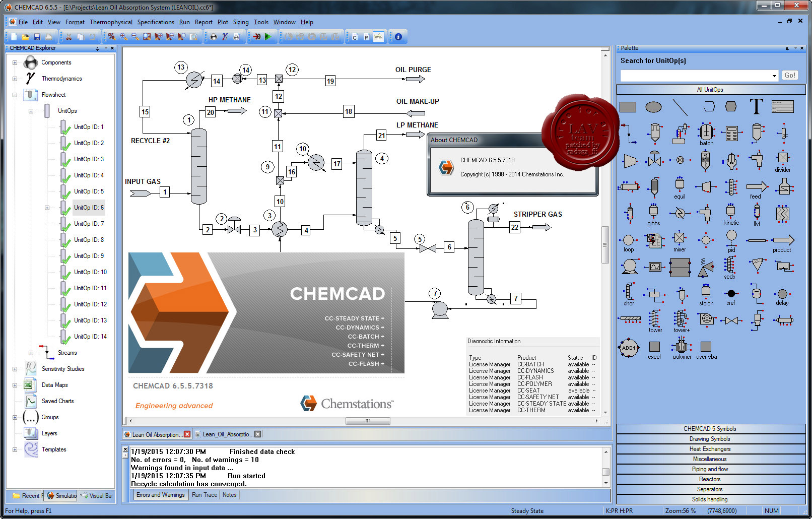Switch to the Run Trace tab
Image resolution: width=812 pixels, height=519 pixels.
coord(205,495)
